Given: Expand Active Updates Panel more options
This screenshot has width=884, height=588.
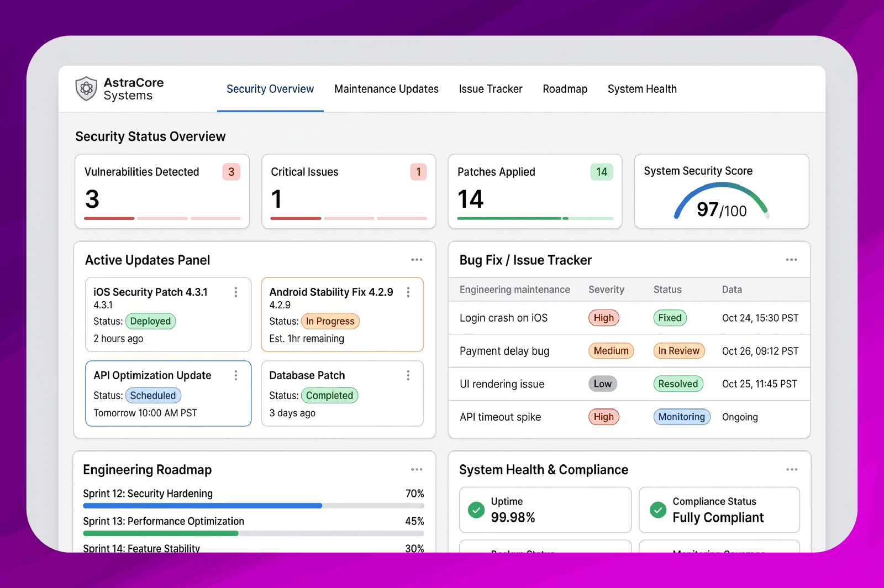Looking at the screenshot, I should [x=417, y=260].
